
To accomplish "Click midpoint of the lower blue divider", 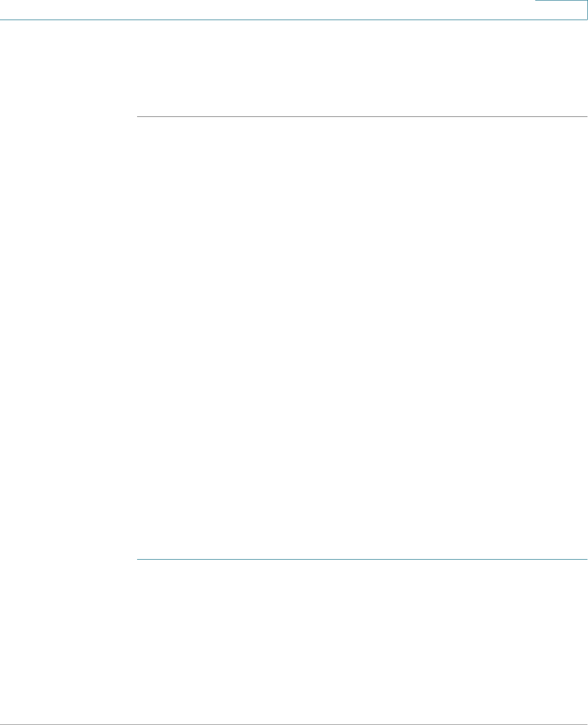I will tap(362, 559).
